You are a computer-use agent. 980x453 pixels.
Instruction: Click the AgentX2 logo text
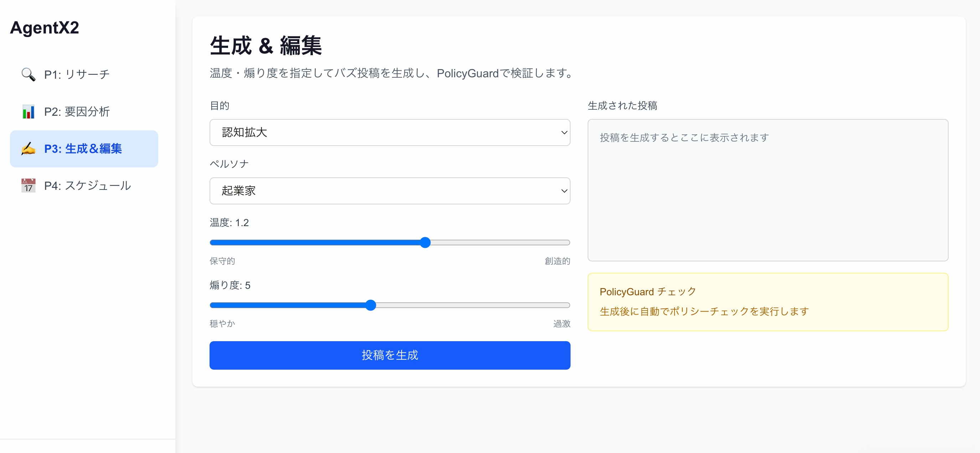[45, 28]
